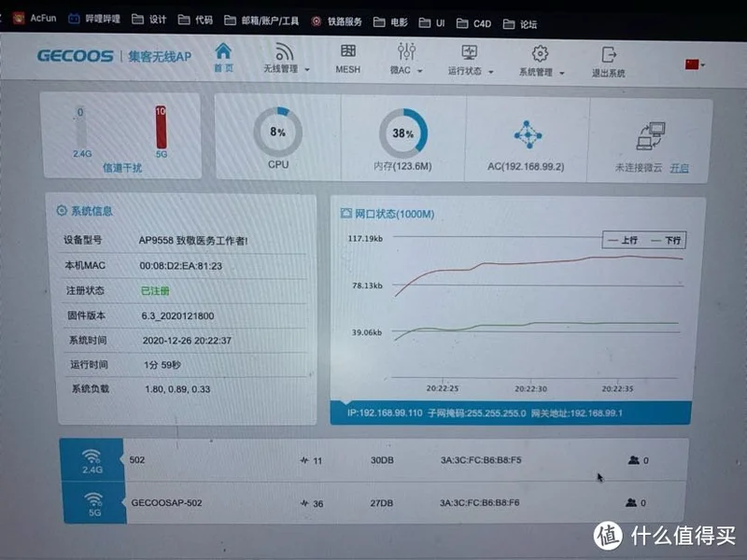
Task: Click the SSID named 502
Action: click(x=136, y=459)
